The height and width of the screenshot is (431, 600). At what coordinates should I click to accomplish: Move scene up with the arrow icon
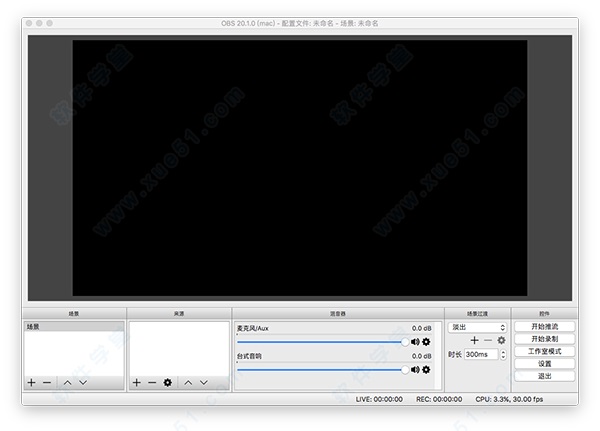(67, 382)
